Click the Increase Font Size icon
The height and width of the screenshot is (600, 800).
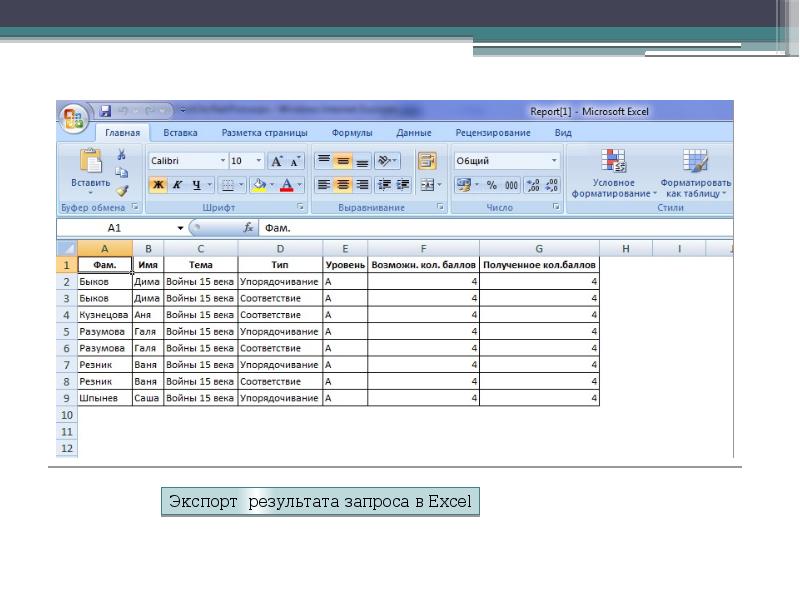(279, 161)
